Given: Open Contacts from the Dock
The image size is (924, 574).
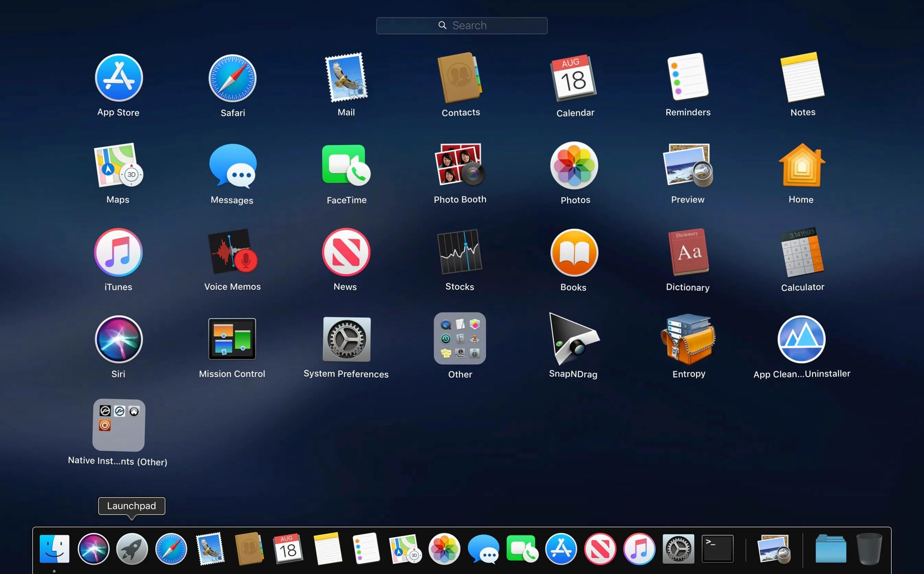Looking at the screenshot, I should pyautogui.click(x=249, y=549).
